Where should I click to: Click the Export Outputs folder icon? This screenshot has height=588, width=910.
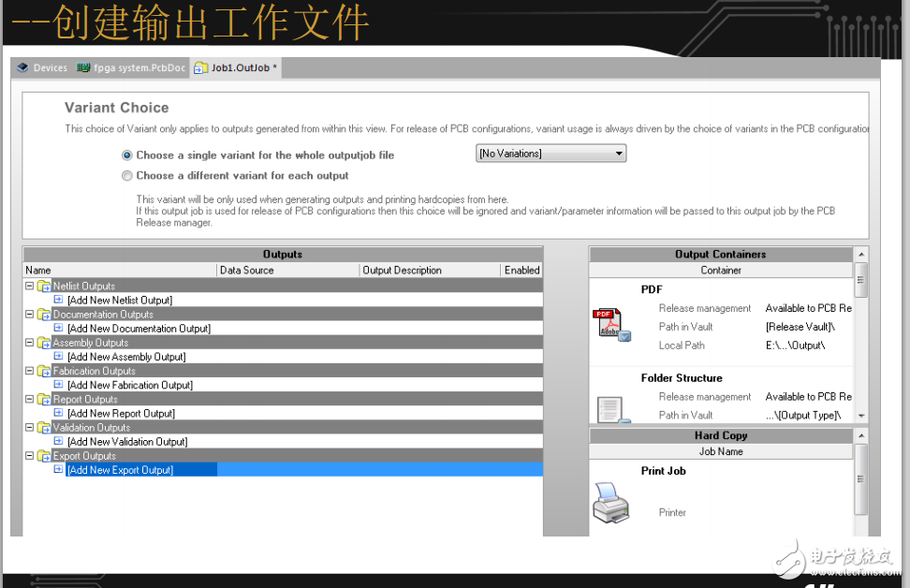tap(44, 455)
